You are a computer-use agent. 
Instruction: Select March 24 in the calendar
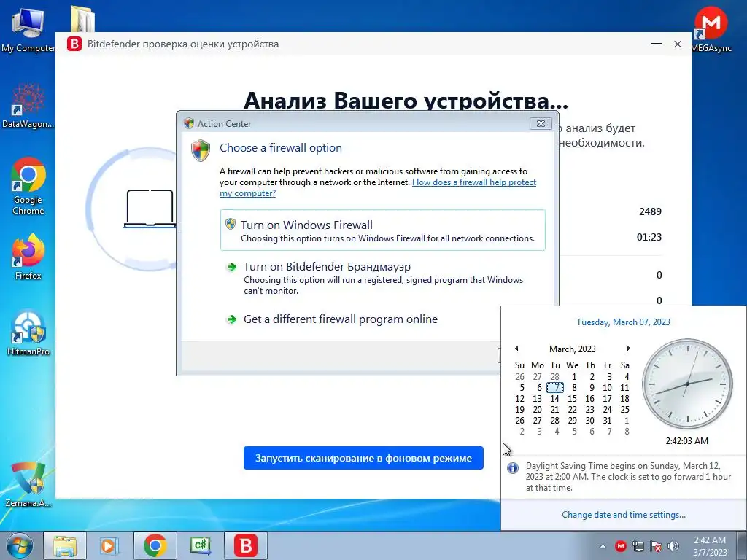607,410
